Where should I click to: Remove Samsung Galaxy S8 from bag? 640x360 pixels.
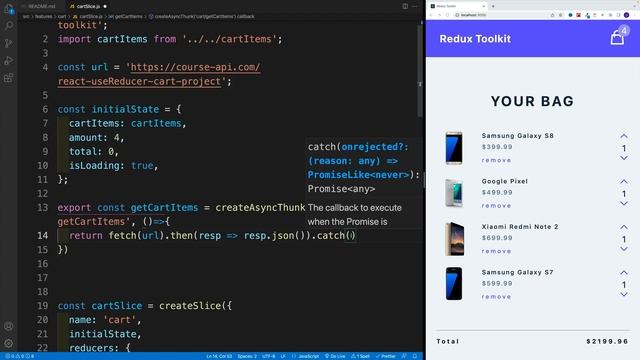tap(496, 160)
